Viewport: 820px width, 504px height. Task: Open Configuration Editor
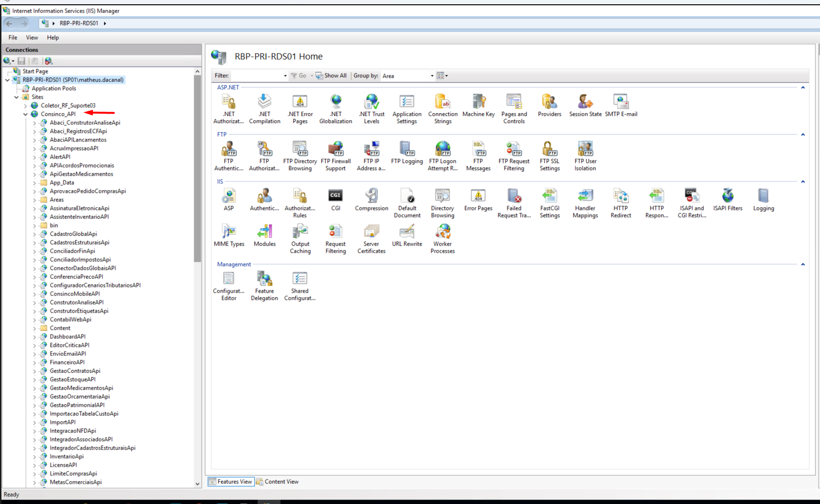tap(229, 286)
